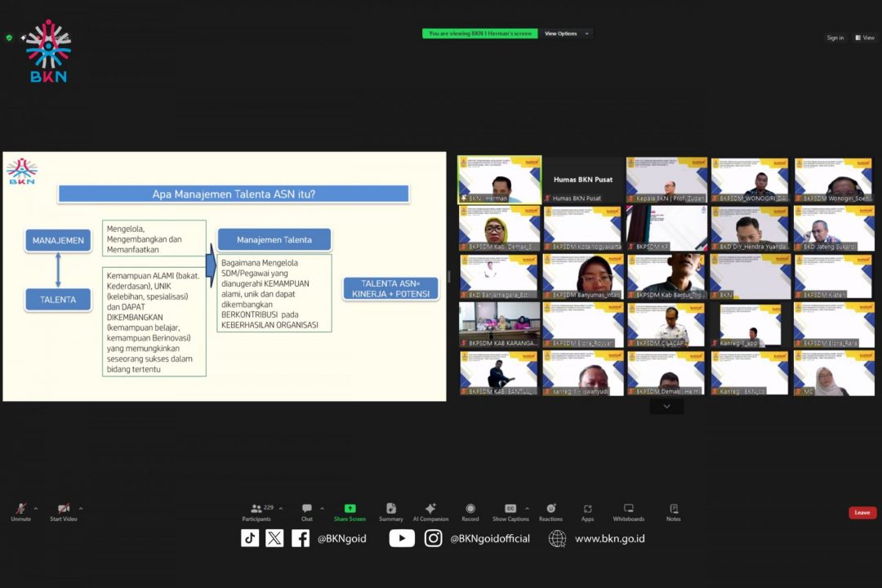Open the Notes tool

click(x=673, y=509)
